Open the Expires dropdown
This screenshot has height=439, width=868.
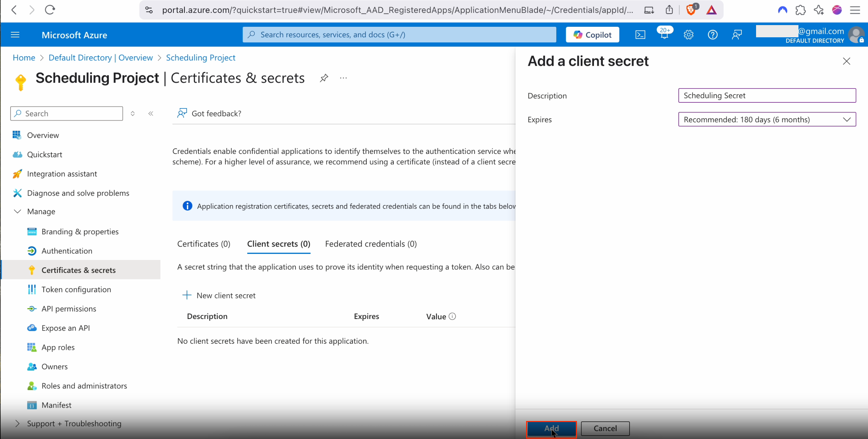point(767,119)
